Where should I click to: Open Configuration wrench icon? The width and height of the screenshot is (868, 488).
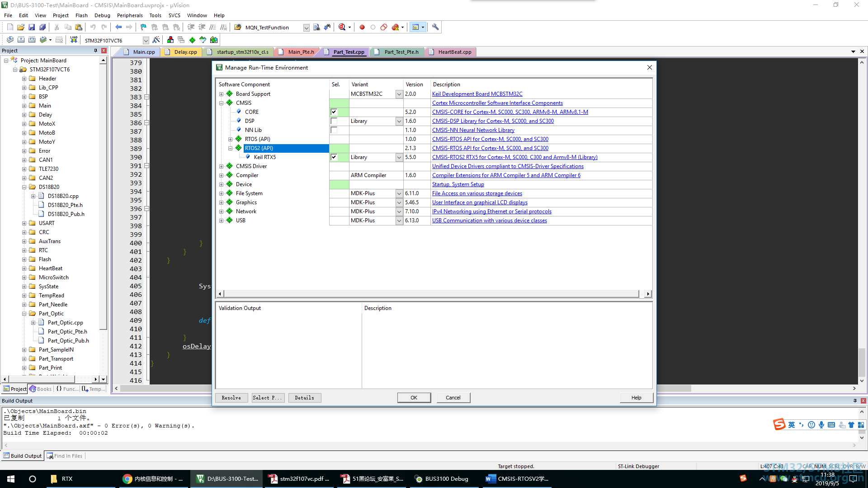tap(435, 27)
